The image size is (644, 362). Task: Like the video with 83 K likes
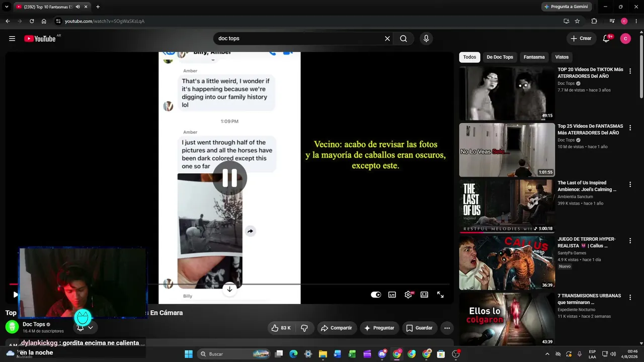[281, 328]
